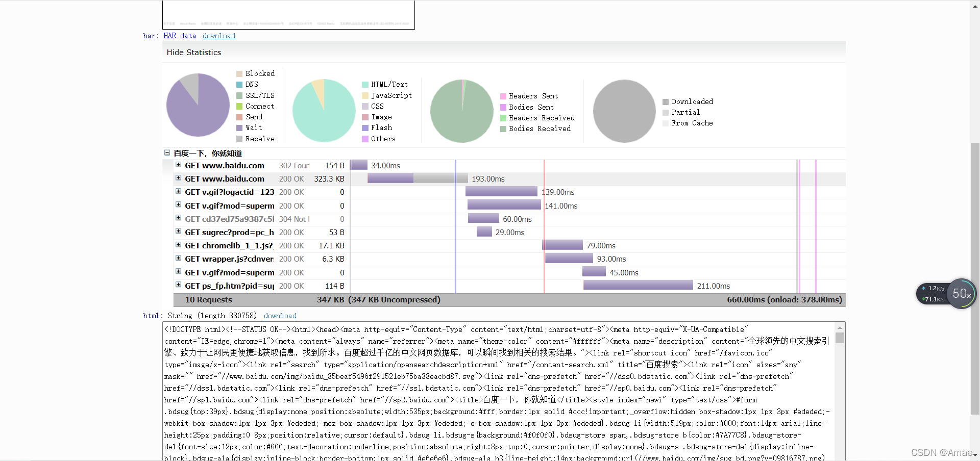
Task: Download the HAR data file
Action: point(219,36)
